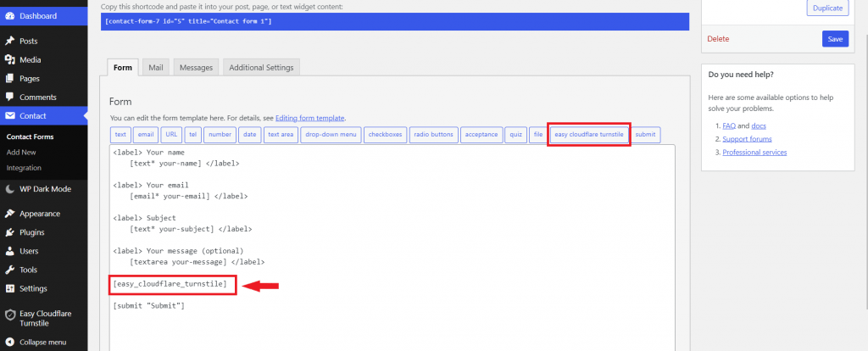Select Add New under Contact
Viewport: 868px width, 351px height.
point(21,153)
